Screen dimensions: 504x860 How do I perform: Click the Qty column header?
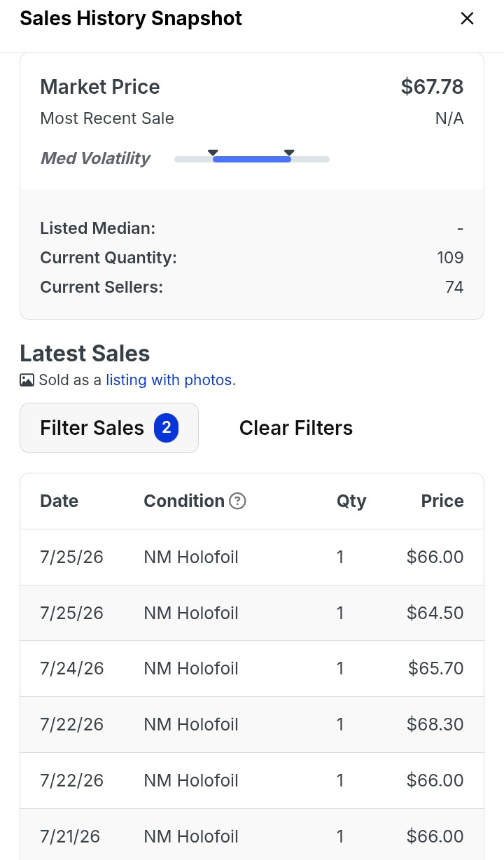(351, 501)
